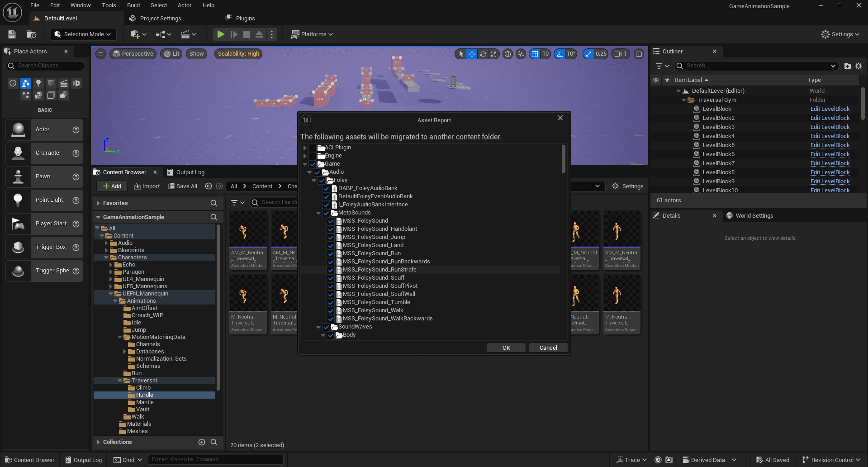This screenshot has height=467, width=868.
Task: Select the viewport Select mode arrow tool
Action: click(x=461, y=54)
